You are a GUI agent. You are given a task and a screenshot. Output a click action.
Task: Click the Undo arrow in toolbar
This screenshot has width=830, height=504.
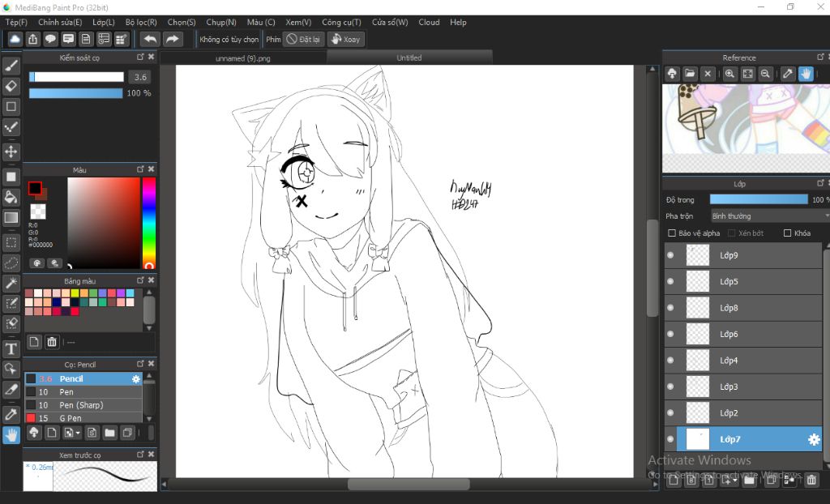pyautogui.click(x=150, y=39)
